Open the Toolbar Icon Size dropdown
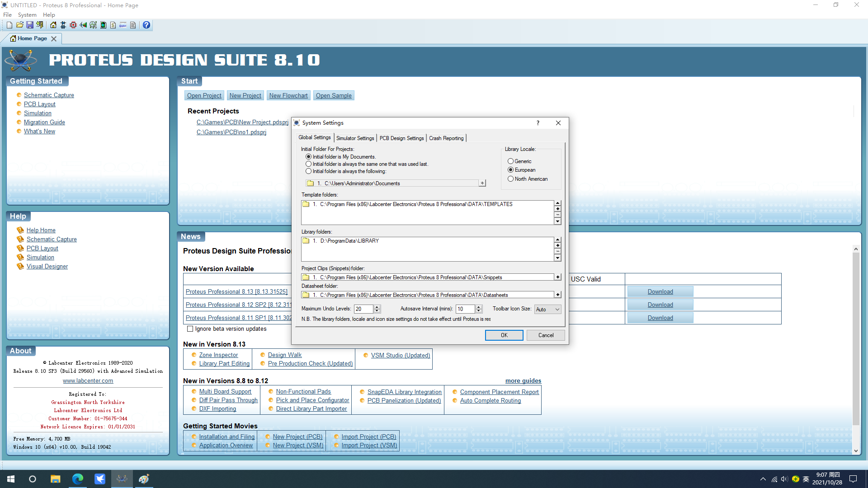868x488 pixels. tap(547, 309)
